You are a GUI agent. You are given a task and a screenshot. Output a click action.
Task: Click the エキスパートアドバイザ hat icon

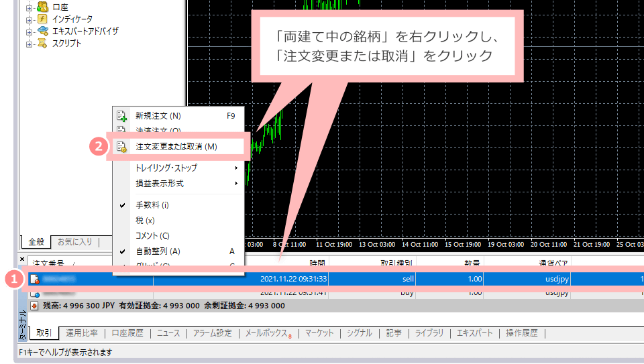coord(42,31)
